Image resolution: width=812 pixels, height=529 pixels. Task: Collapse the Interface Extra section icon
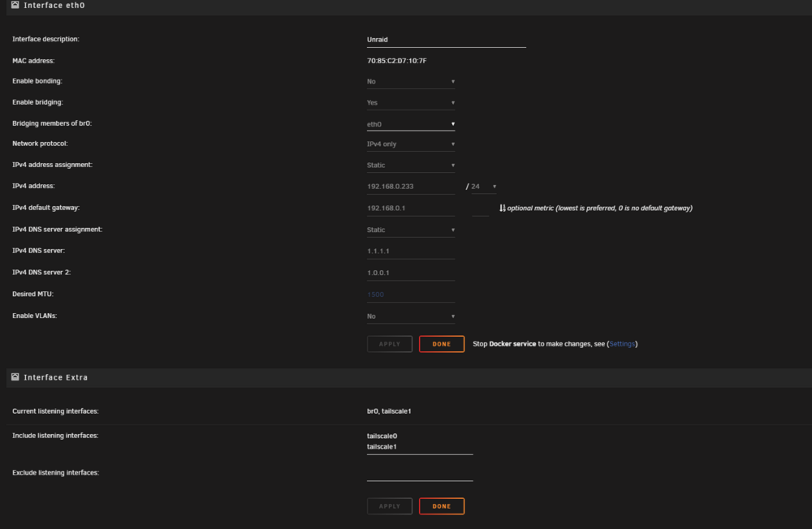tap(15, 376)
